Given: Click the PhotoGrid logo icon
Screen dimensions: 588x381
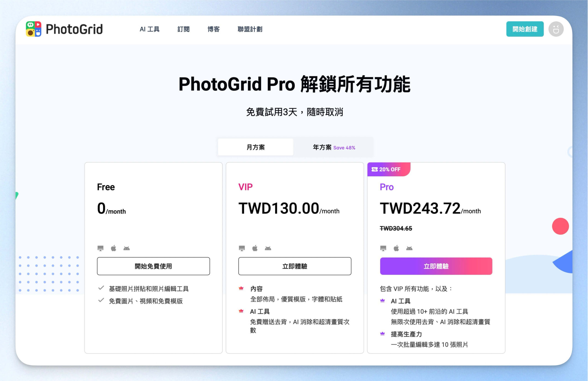Looking at the screenshot, I should tap(34, 29).
